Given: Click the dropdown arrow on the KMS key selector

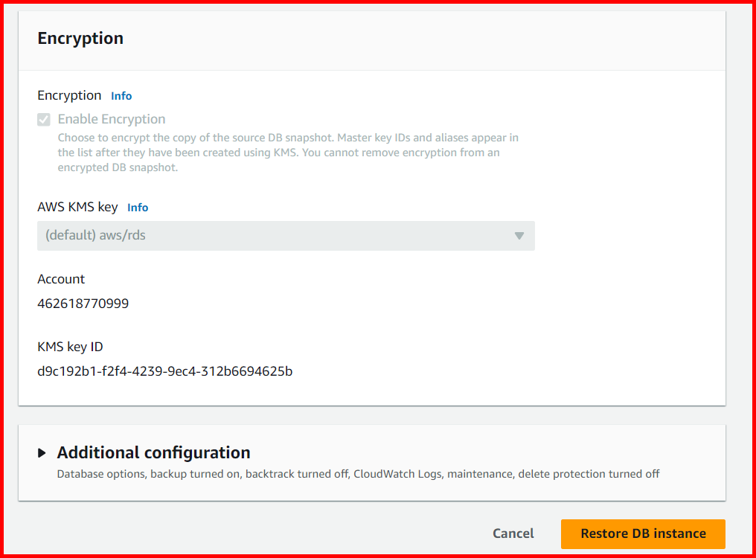Looking at the screenshot, I should coord(519,235).
